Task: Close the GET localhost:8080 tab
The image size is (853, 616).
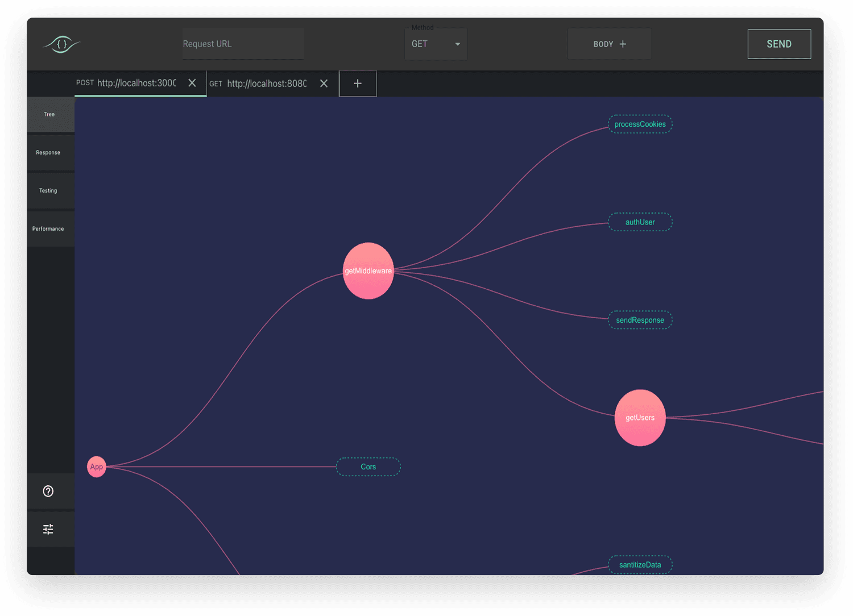Action: [324, 84]
